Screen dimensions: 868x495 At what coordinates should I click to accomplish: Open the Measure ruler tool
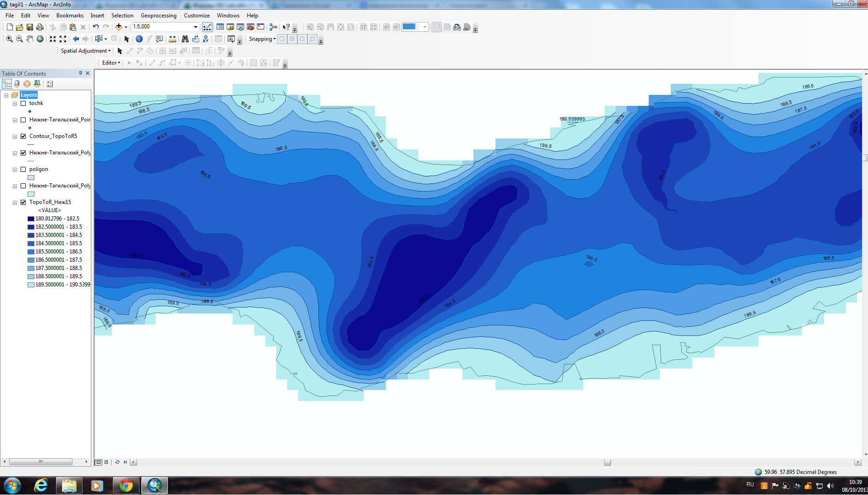(x=172, y=39)
